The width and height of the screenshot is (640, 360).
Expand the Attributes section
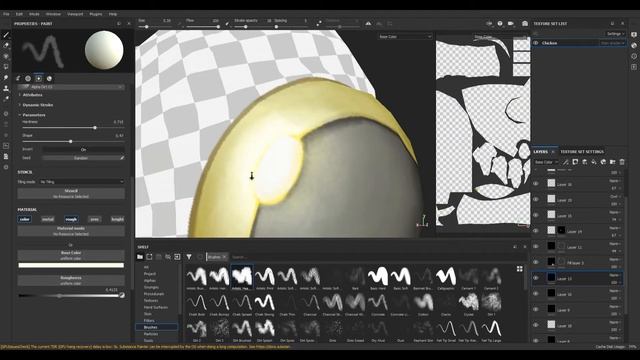tap(32, 95)
